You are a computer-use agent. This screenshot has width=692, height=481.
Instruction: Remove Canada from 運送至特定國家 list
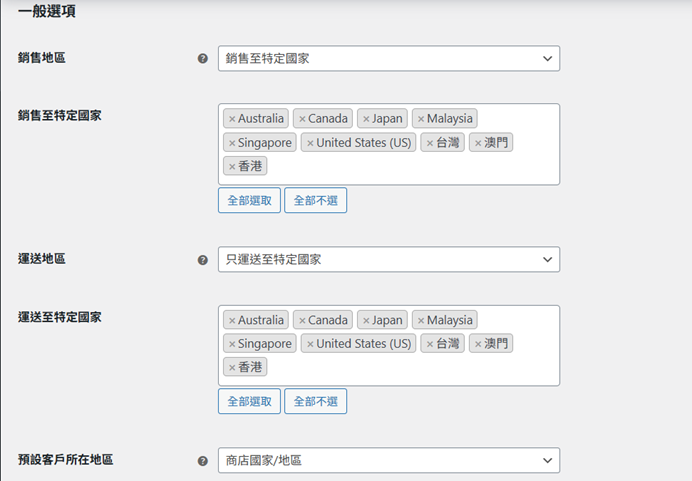pyautogui.click(x=302, y=321)
